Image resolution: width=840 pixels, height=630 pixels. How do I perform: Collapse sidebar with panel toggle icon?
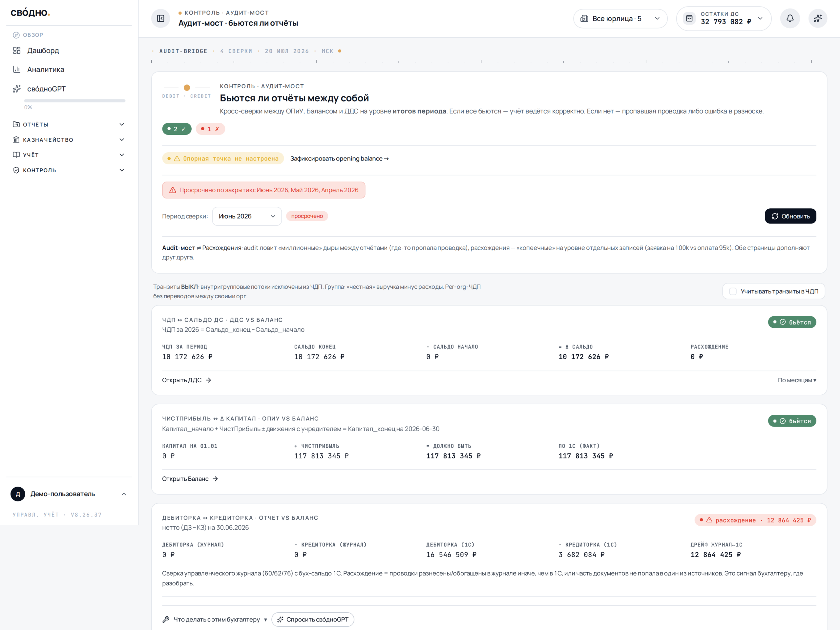tap(161, 18)
